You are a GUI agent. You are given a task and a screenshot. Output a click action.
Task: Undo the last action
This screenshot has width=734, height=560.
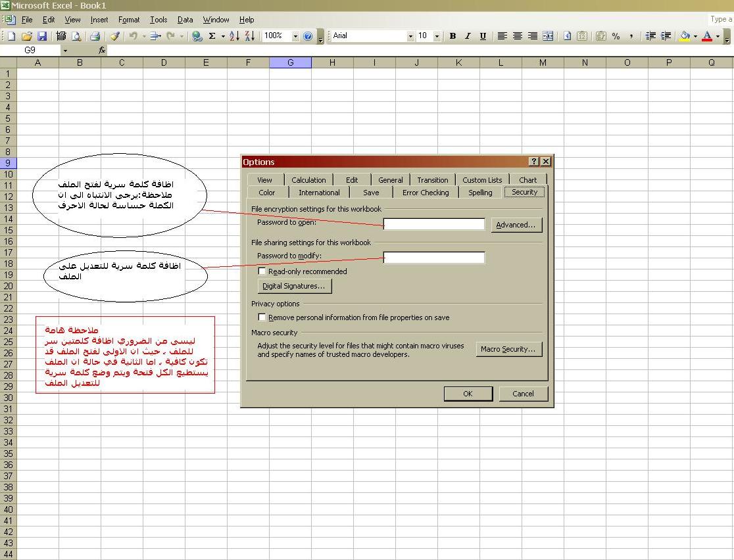(134, 36)
